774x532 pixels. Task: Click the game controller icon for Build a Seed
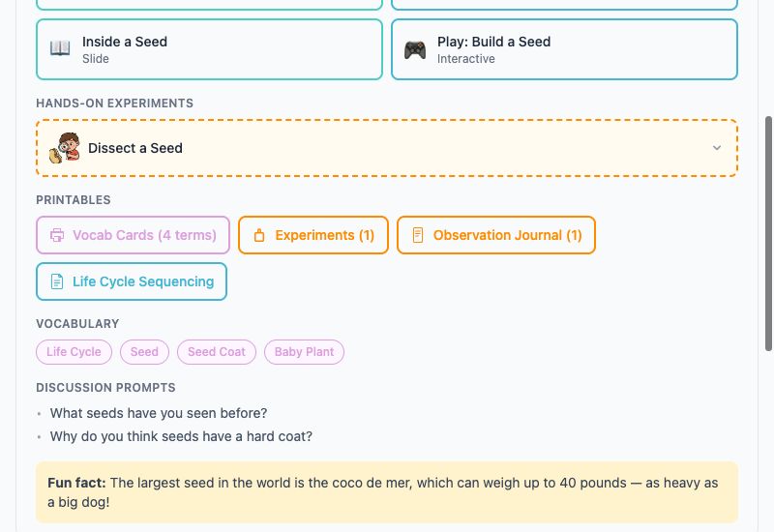click(415, 49)
